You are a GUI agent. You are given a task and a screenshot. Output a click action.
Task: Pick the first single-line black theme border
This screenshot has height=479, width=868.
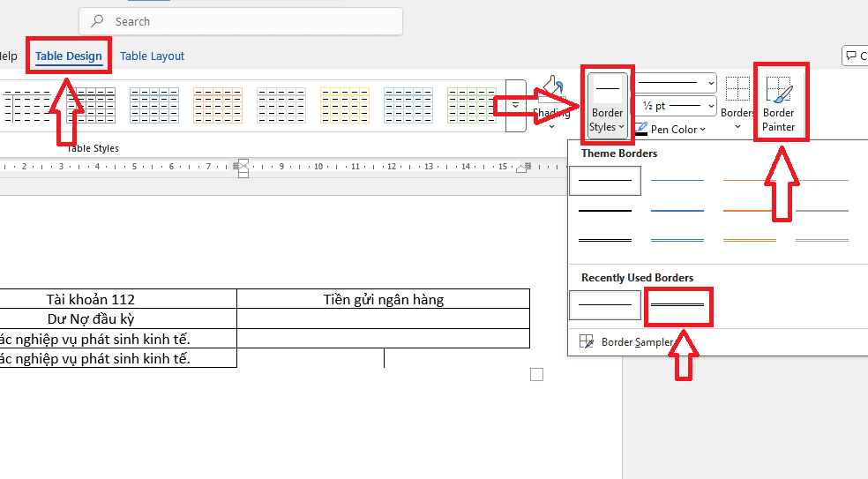pos(605,181)
